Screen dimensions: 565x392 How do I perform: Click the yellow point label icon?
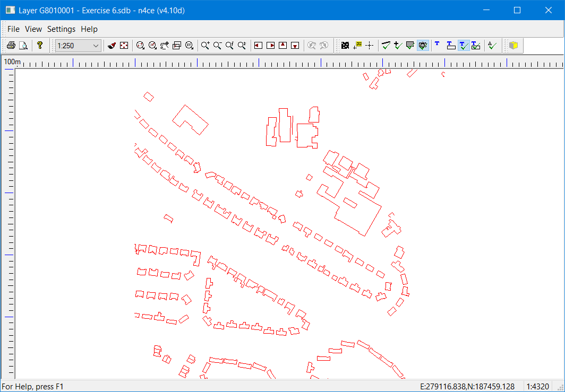pos(357,46)
